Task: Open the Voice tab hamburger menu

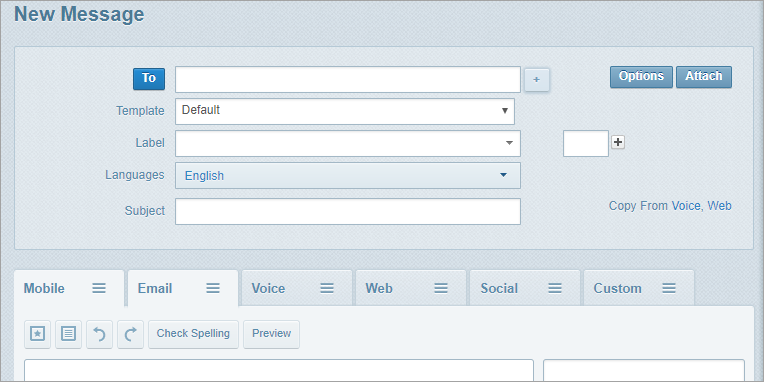Action: [x=327, y=288]
